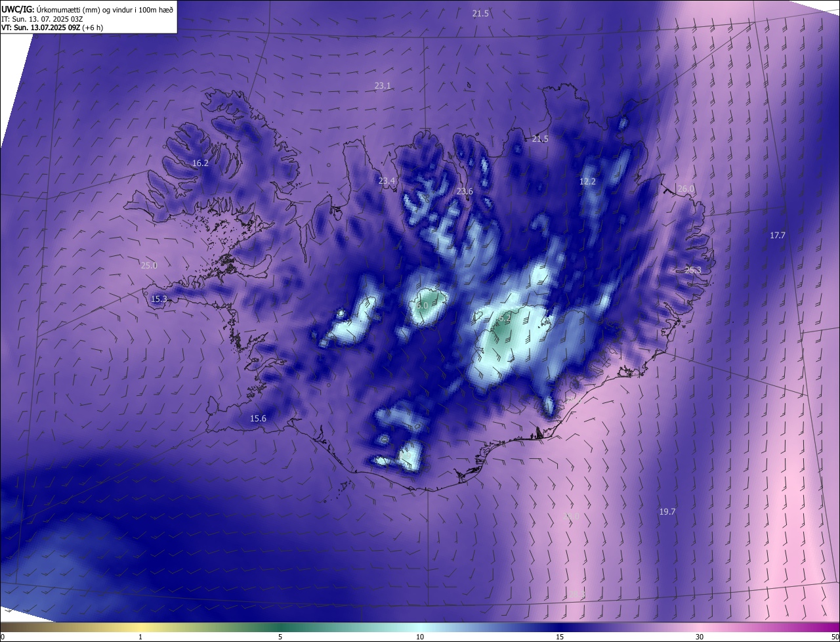Click the 19.7 value label
840x642 pixels.
tap(667, 512)
